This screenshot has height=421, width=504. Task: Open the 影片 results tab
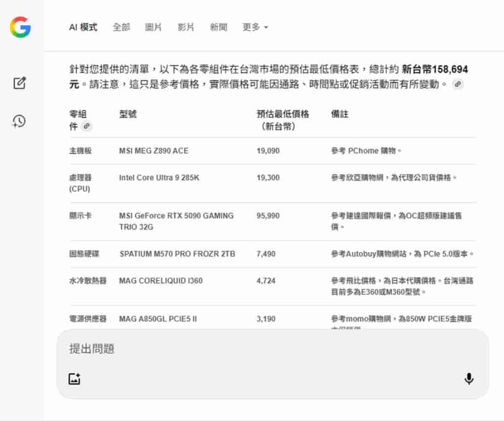click(186, 27)
